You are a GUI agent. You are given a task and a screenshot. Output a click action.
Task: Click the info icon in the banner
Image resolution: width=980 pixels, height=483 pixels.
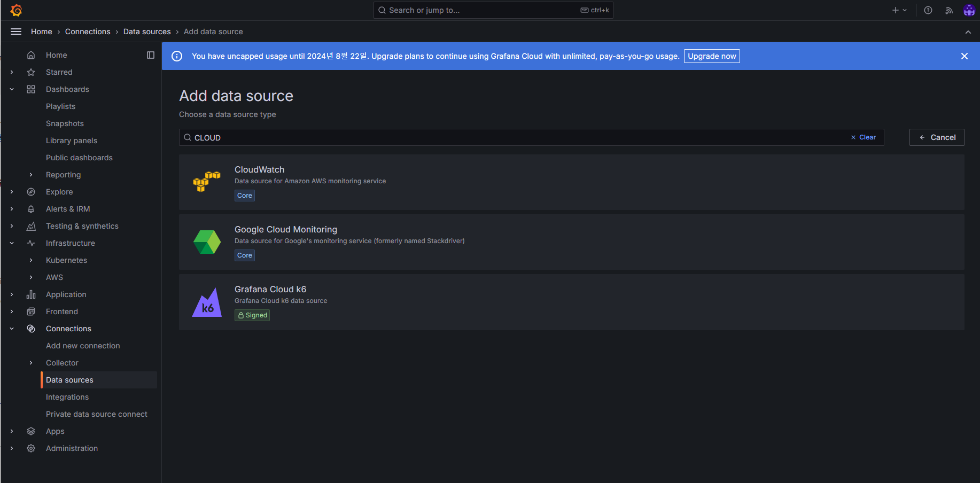[x=177, y=56]
